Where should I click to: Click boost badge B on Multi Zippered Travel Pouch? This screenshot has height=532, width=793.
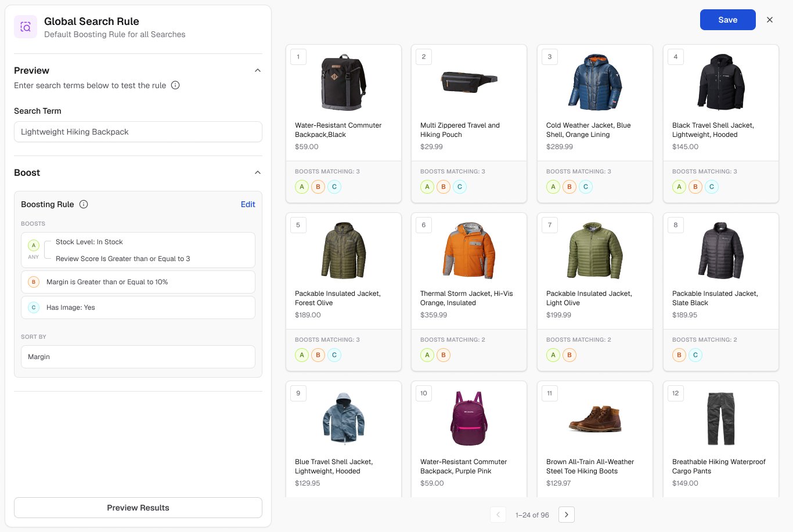pyautogui.click(x=444, y=187)
